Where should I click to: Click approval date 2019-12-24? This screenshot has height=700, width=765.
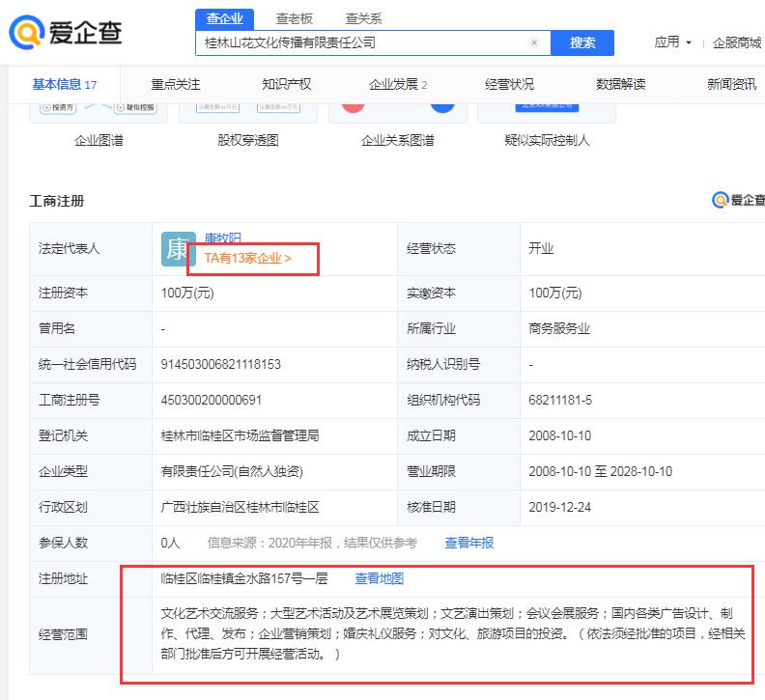[x=559, y=507]
